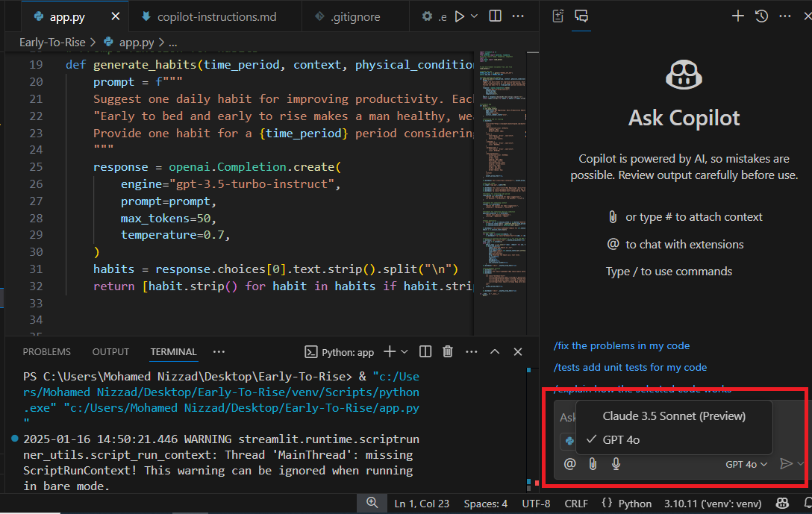Screen dimensions: 812x514
Task: Show more panel tabs ellipsis
Action: point(219,352)
